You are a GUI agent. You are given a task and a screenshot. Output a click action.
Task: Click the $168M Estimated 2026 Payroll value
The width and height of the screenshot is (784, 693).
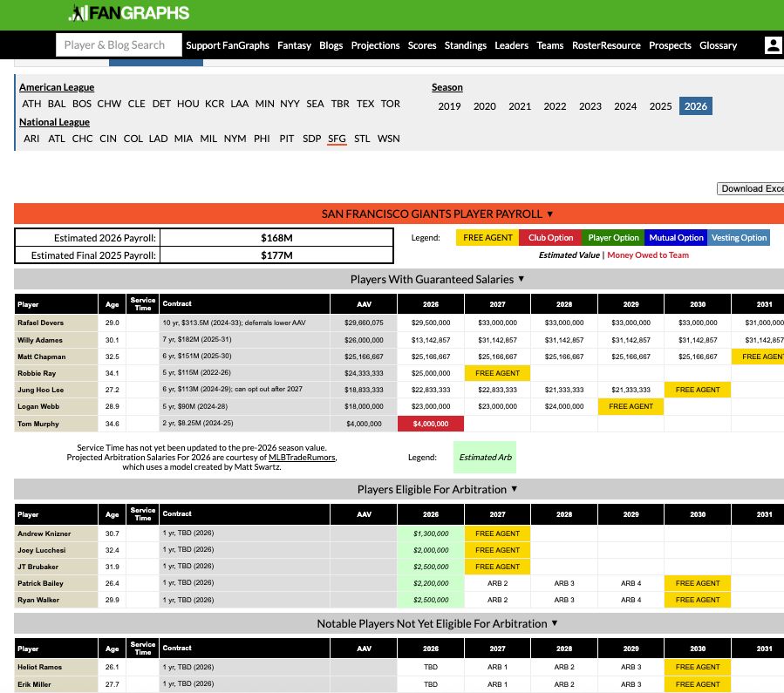pyautogui.click(x=276, y=238)
